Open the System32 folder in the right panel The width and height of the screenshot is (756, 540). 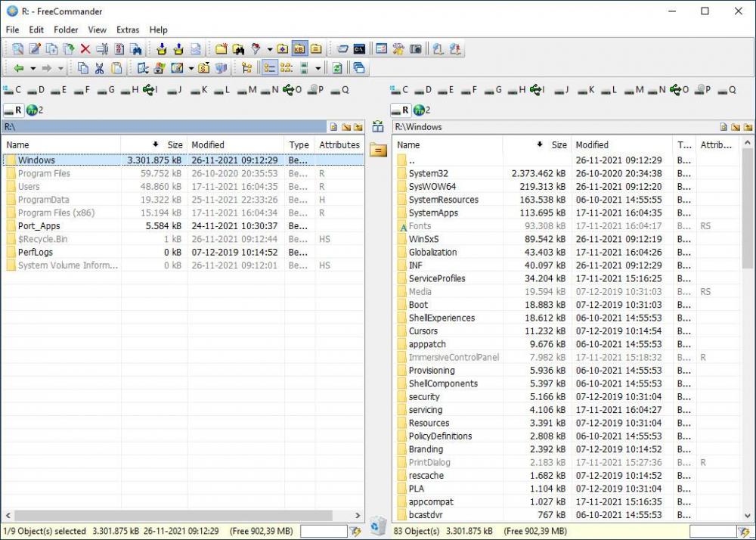click(428, 173)
